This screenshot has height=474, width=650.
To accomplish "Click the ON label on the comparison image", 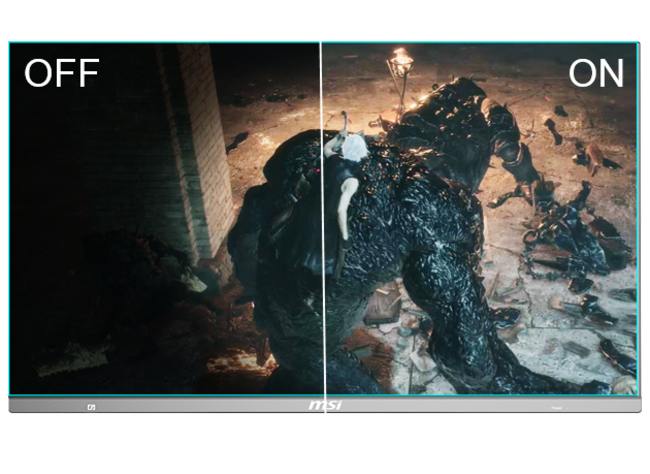I will tap(596, 73).
